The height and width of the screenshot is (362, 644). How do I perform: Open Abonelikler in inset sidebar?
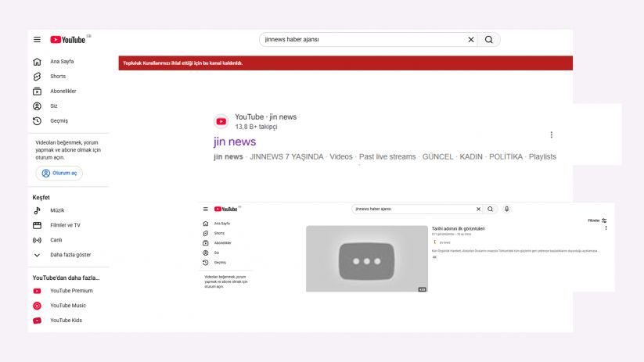(223, 243)
